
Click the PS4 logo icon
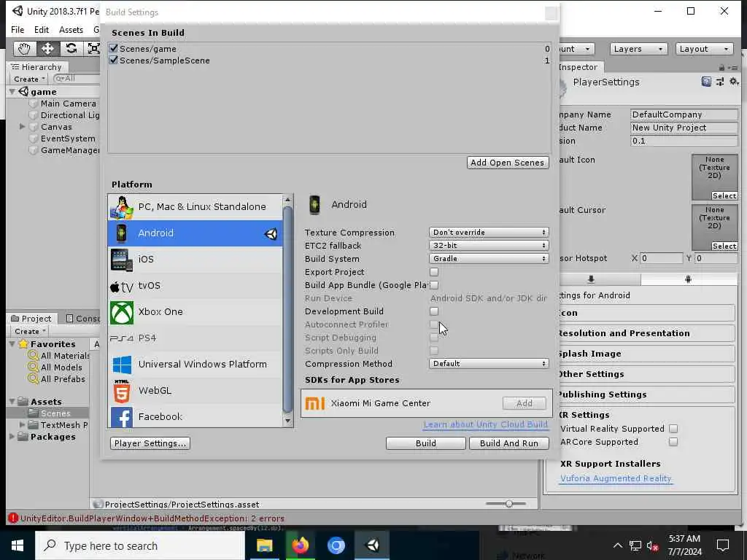(x=122, y=338)
